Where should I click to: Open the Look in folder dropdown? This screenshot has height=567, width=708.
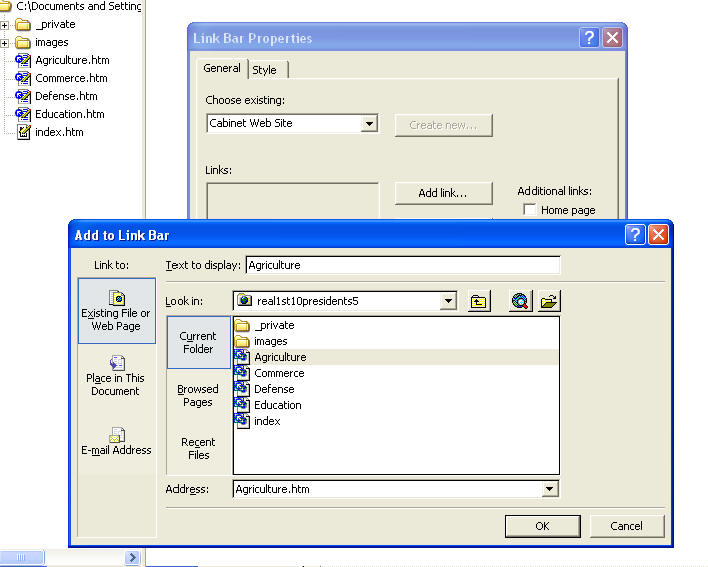click(448, 301)
